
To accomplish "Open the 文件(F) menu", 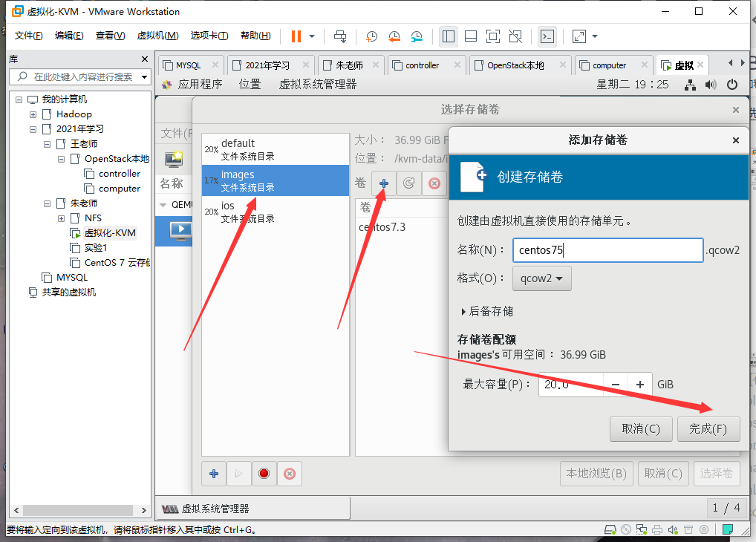I will click(x=28, y=36).
